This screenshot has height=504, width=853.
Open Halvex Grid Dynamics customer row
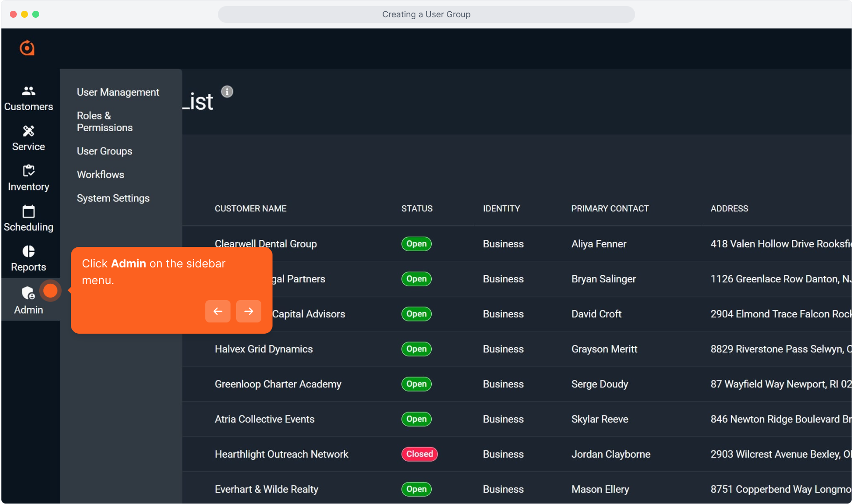point(264,349)
